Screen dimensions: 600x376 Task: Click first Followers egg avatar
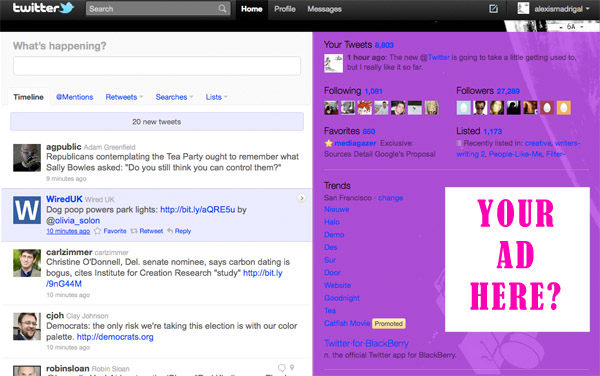463,108
